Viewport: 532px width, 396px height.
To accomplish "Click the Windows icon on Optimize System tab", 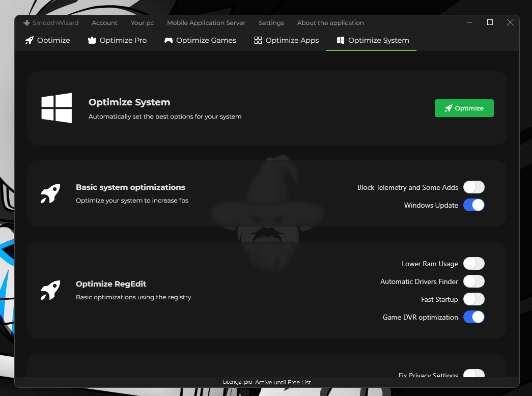I will point(341,40).
